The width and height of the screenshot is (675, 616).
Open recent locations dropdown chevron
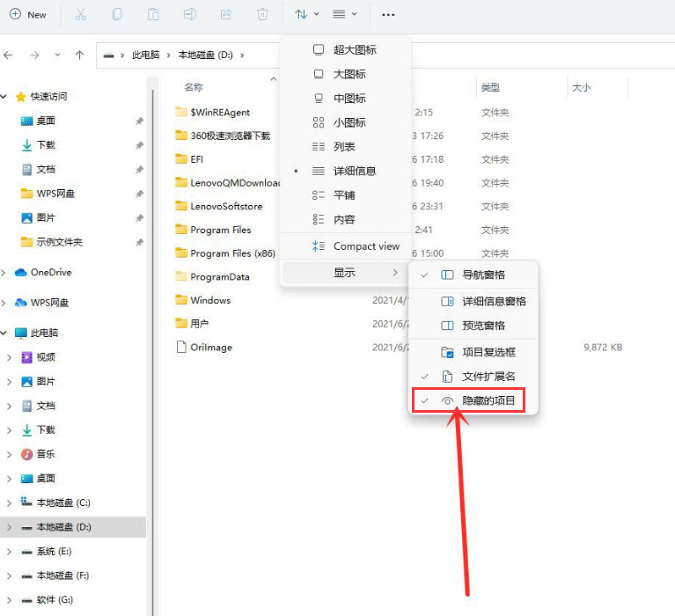(57, 55)
